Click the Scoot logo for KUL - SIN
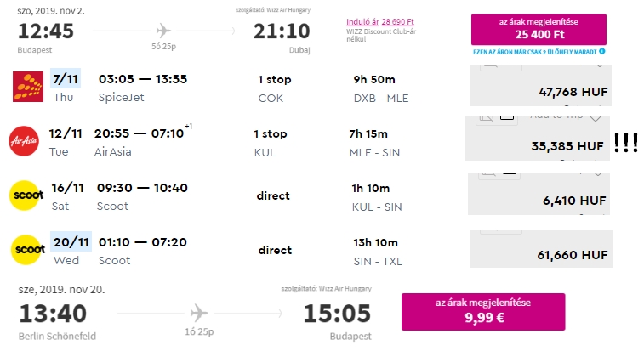 pos(26,195)
